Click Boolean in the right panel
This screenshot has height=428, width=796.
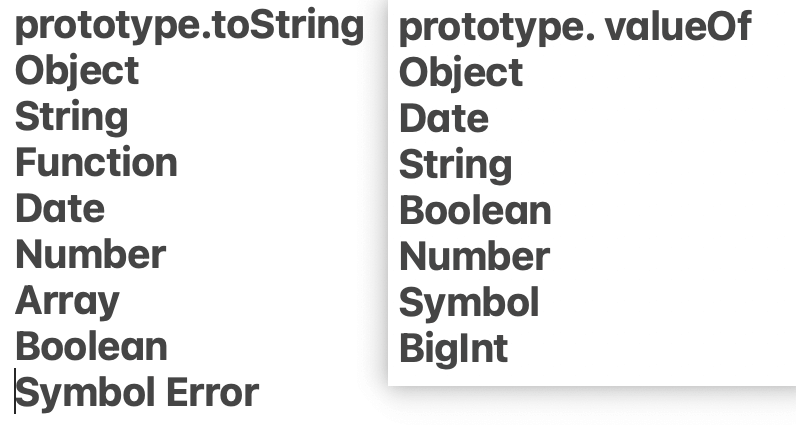475,211
